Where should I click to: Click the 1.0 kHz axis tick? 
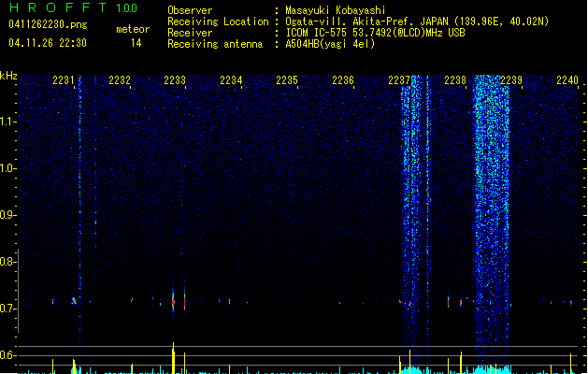tap(8, 168)
